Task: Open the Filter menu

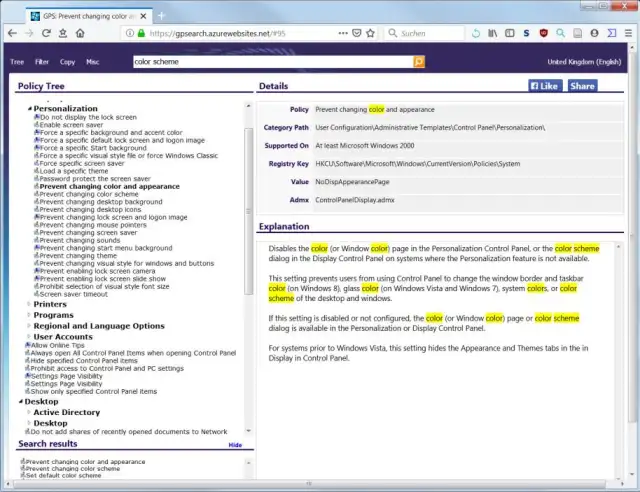Action: [42, 62]
